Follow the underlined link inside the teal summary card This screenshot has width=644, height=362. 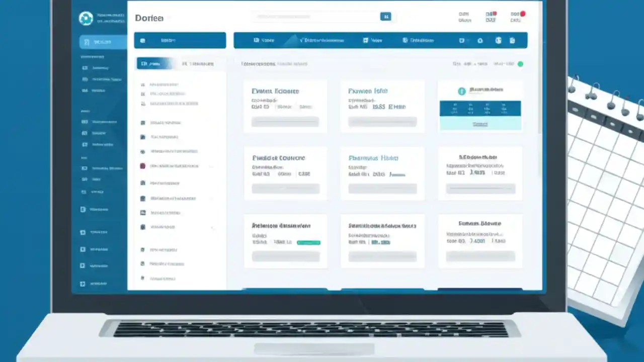480,123
